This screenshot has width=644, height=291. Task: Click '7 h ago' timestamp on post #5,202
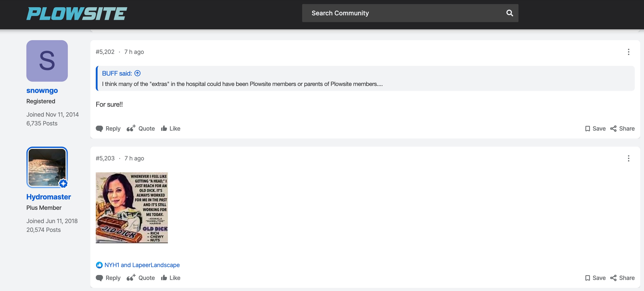point(134,52)
